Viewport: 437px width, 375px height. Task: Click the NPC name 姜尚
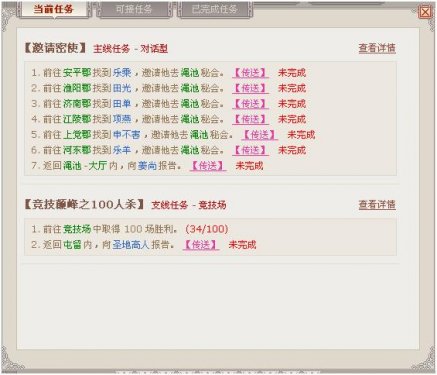pos(147,166)
